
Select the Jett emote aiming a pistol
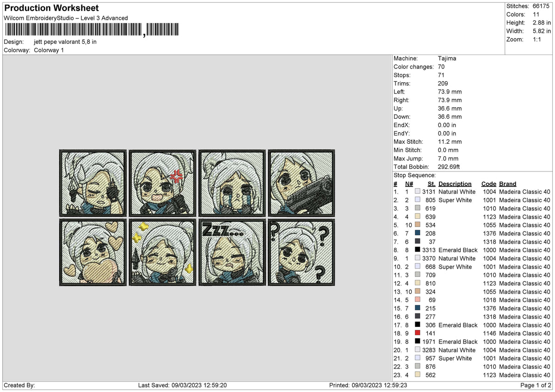pos(301,183)
